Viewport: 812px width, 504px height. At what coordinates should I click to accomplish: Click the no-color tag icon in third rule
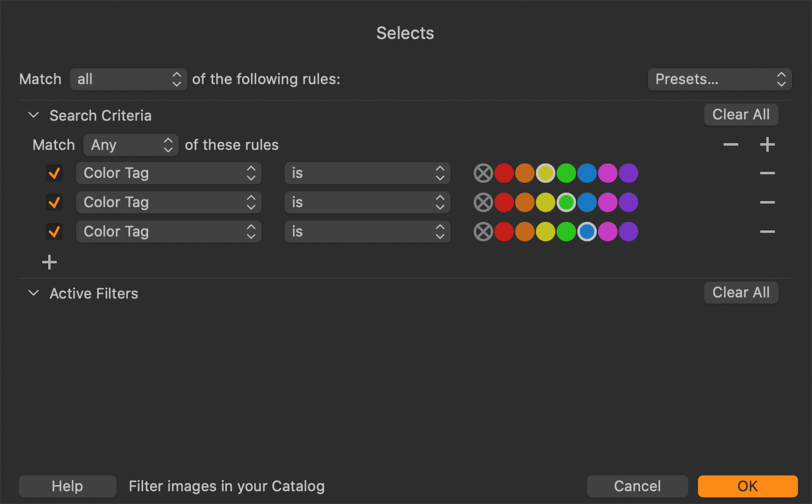point(483,232)
